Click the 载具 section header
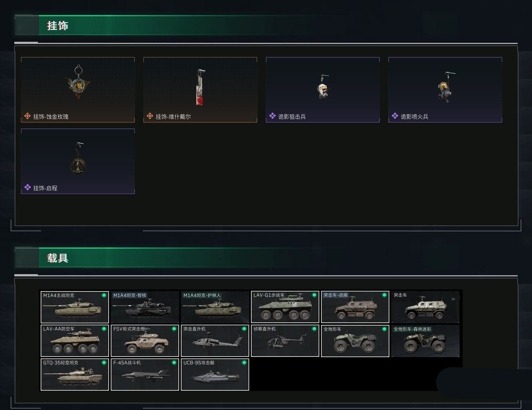 57,258
